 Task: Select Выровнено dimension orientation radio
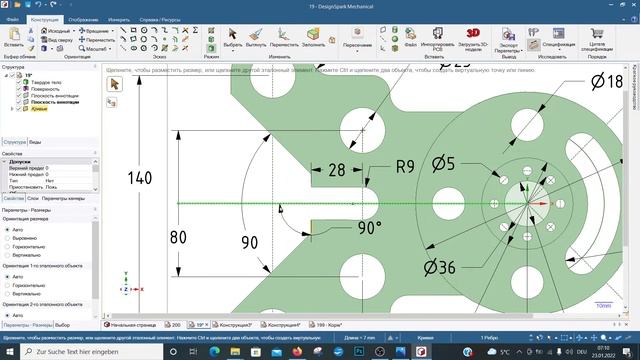tap(7, 238)
